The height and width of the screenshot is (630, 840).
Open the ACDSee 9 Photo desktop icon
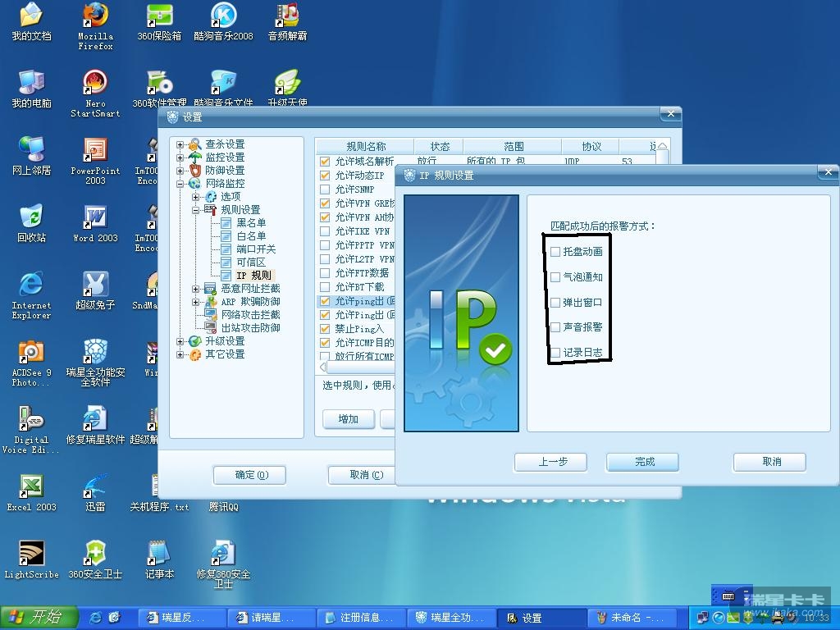point(31,353)
